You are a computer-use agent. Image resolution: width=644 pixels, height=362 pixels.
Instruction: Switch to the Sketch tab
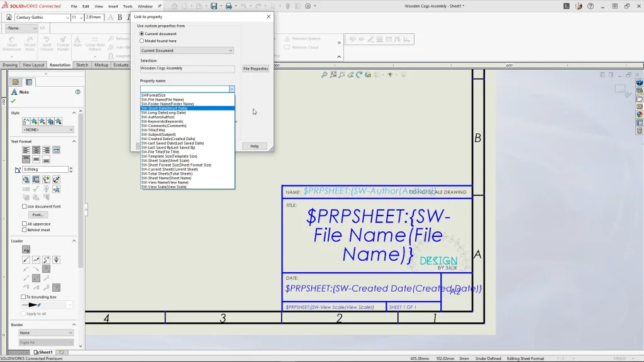point(82,65)
